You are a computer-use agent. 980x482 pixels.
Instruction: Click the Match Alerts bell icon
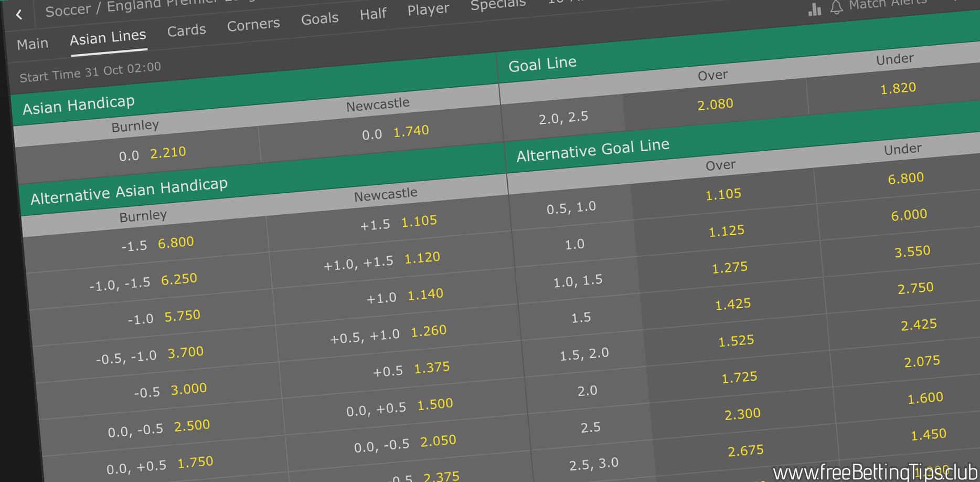pos(836,7)
